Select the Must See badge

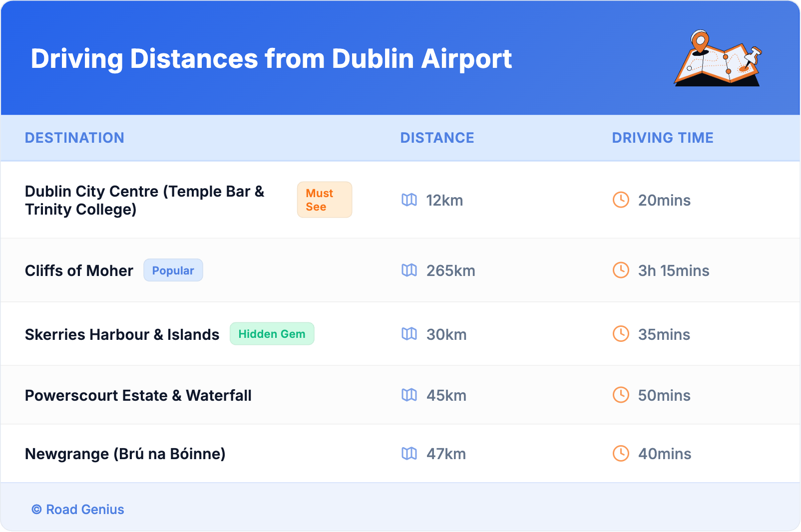pyautogui.click(x=325, y=200)
